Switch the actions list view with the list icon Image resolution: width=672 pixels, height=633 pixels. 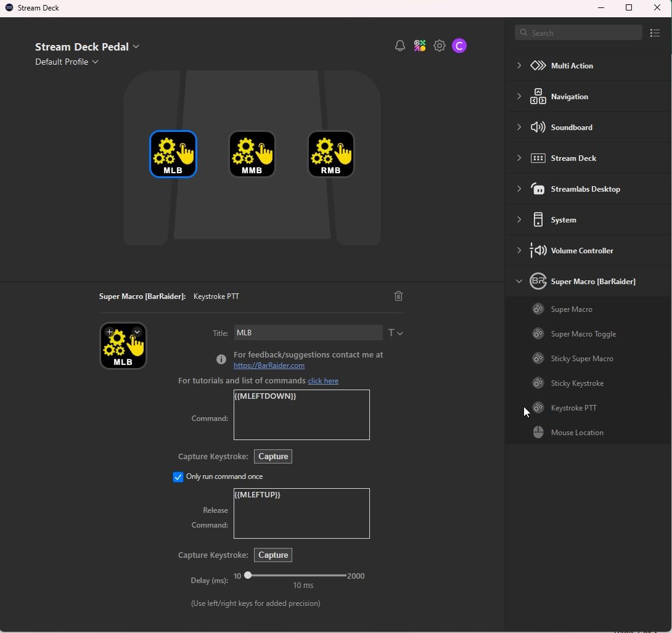coord(655,33)
